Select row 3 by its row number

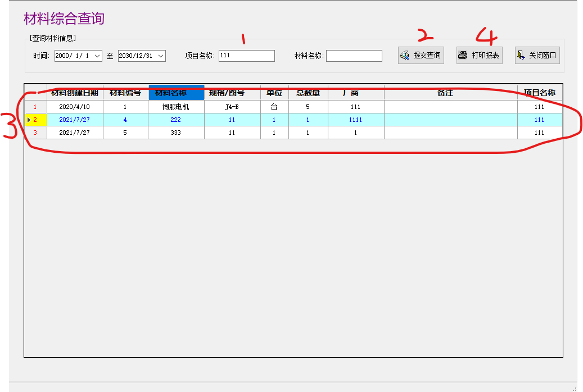35,133
